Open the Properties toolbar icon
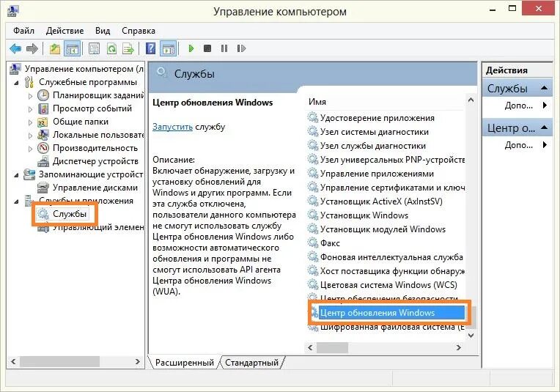This screenshot has width=560, height=392. [94, 48]
